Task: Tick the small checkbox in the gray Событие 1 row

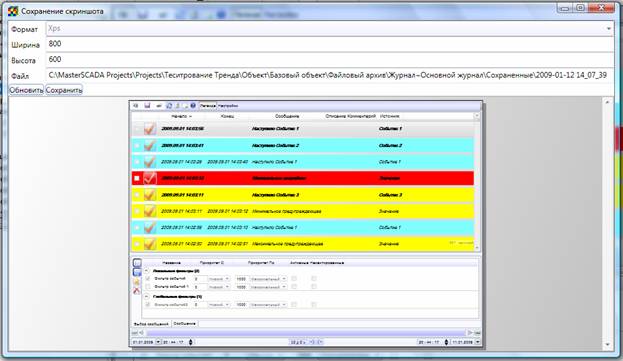Action: (x=137, y=129)
